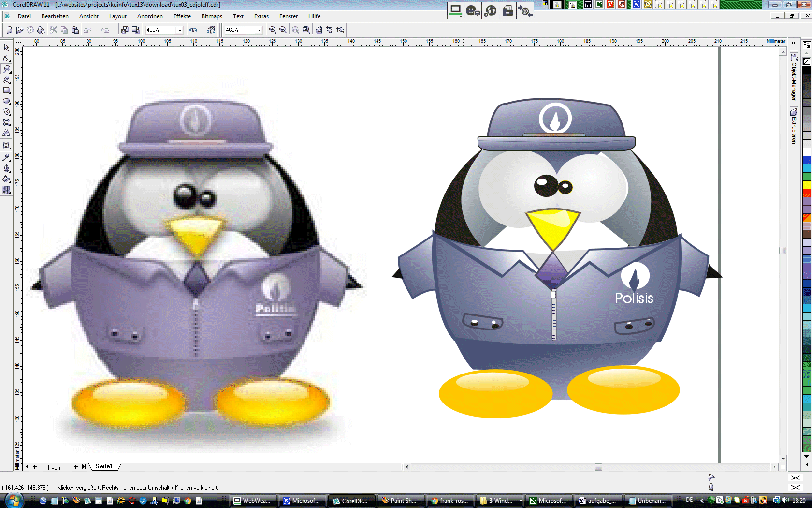The image size is (812, 508).
Task: Select the Freehand drawing tool
Action: (6, 79)
